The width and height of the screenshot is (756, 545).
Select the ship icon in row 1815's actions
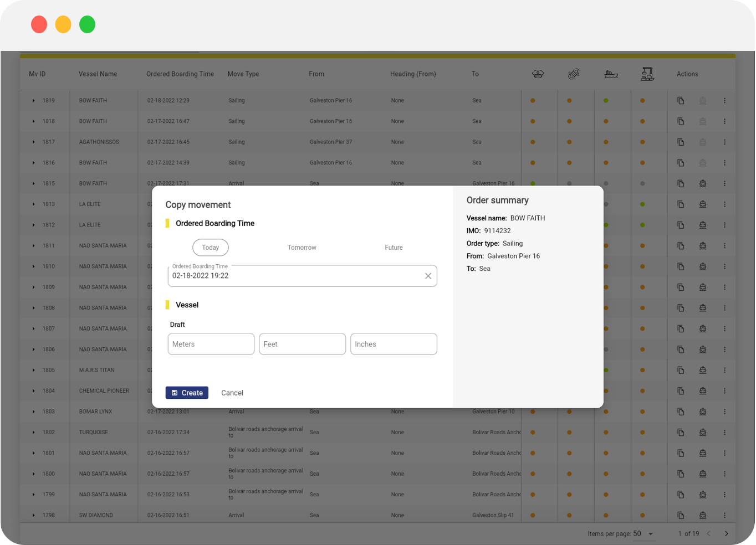click(702, 183)
